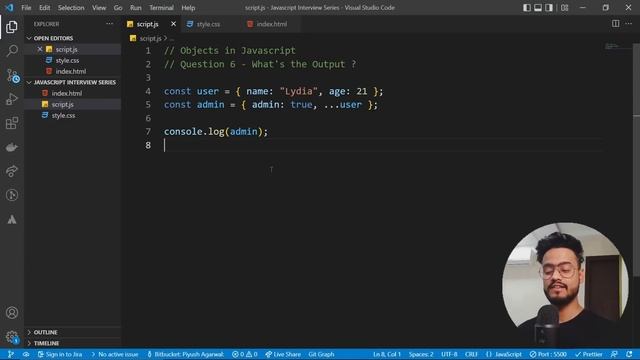Open the Git Graph activity bar icon
This screenshot has width=640, height=360.
[12, 195]
